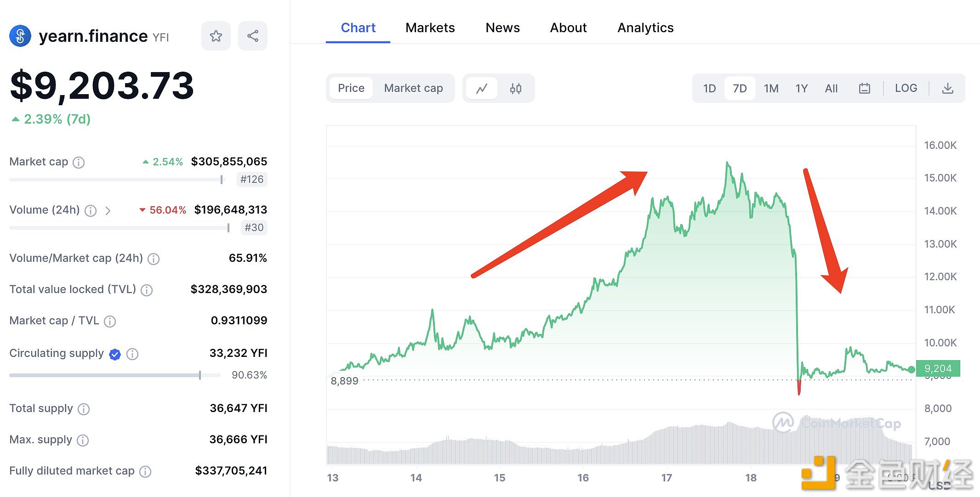
Task: Show info for Market cap
Action: tap(79, 163)
